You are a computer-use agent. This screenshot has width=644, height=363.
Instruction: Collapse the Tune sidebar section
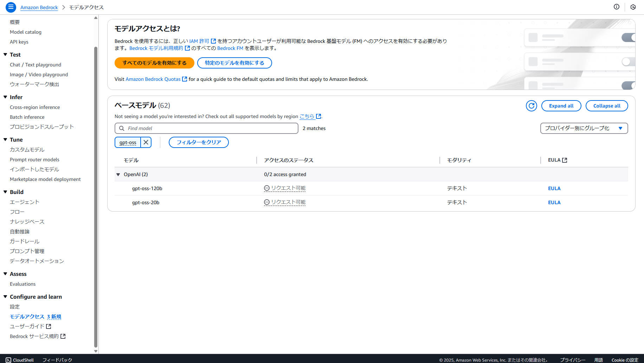tap(5, 140)
